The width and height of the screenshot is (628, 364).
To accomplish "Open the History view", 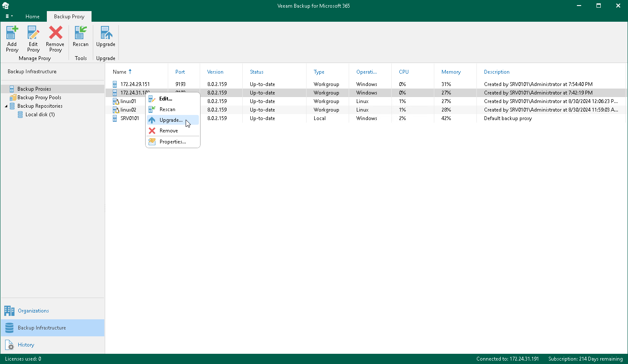I will click(x=53, y=345).
